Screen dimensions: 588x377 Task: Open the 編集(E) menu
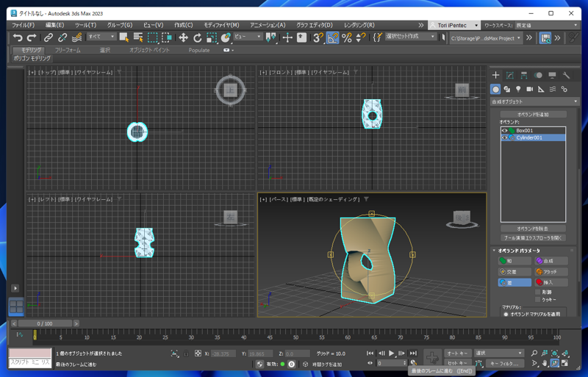(54, 25)
